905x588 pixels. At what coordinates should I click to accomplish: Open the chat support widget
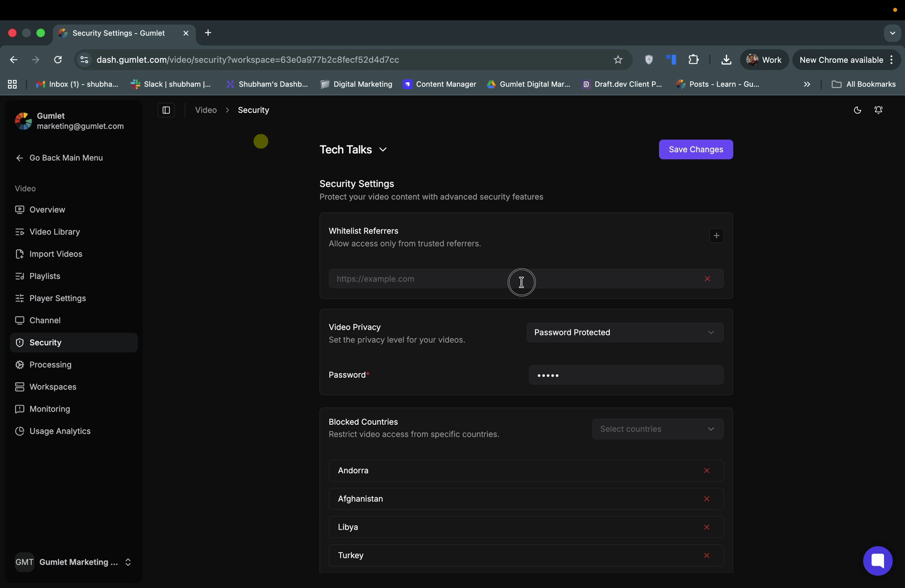coord(877,561)
